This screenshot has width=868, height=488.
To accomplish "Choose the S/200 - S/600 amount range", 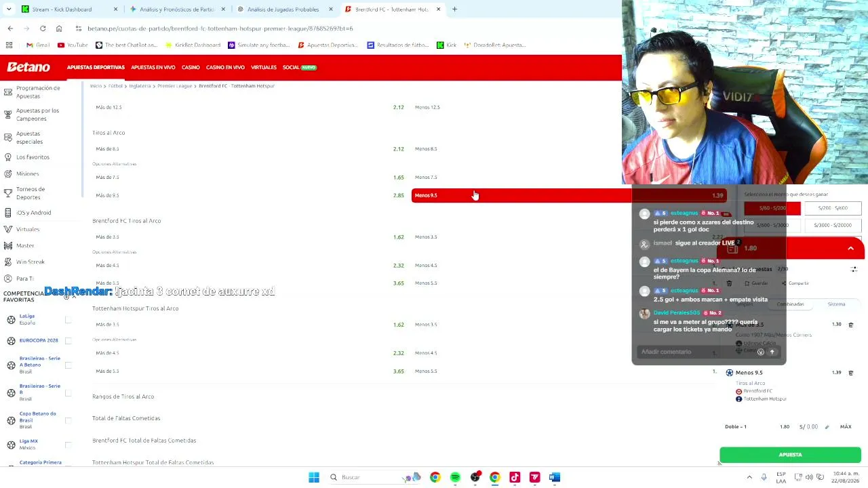I will (x=833, y=209).
